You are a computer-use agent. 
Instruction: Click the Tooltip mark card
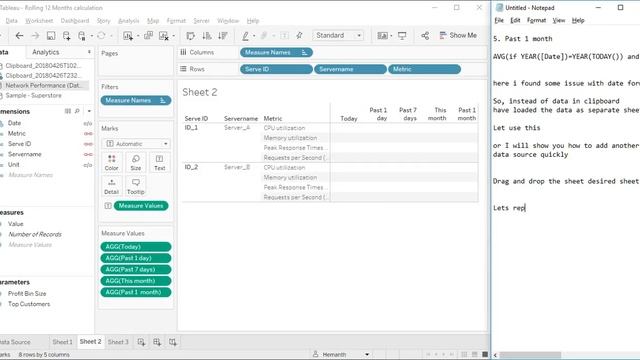point(136,186)
